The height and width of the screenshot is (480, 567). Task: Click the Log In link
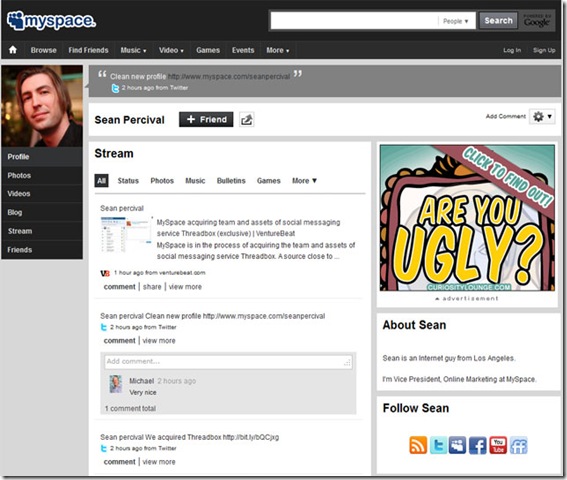pos(512,50)
